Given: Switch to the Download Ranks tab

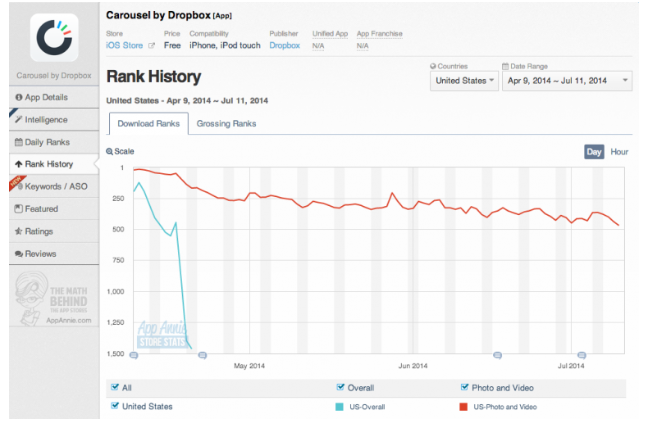Looking at the screenshot, I should coord(149,124).
